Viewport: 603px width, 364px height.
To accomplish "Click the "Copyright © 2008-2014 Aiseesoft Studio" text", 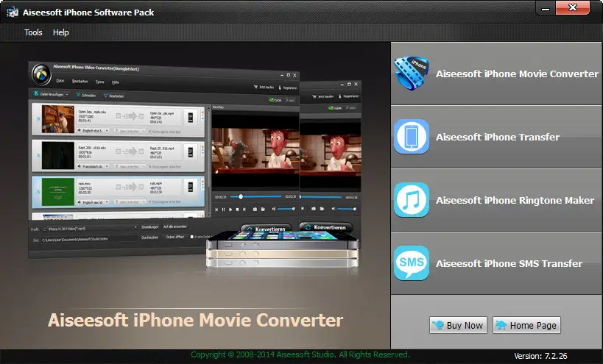I will 263,354.
